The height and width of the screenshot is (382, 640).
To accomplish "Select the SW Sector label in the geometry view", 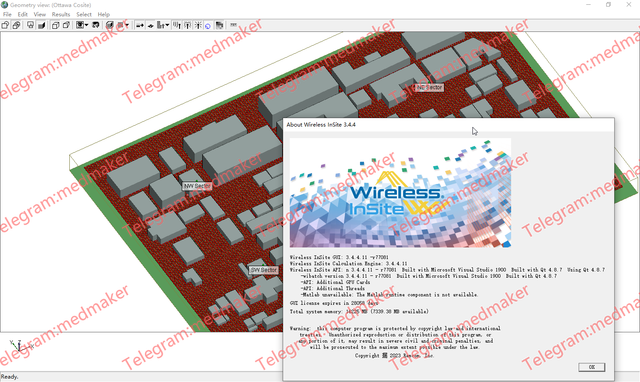I will click(264, 270).
